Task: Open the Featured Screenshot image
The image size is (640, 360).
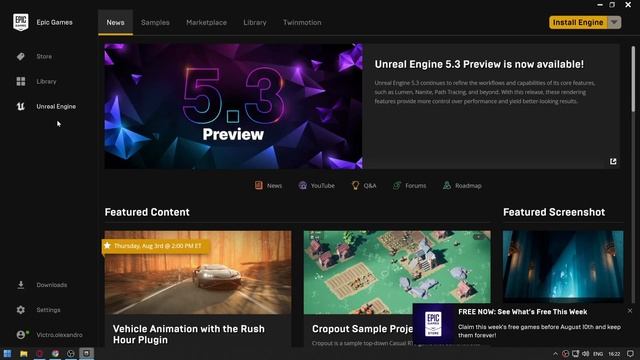Action: coord(563,267)
